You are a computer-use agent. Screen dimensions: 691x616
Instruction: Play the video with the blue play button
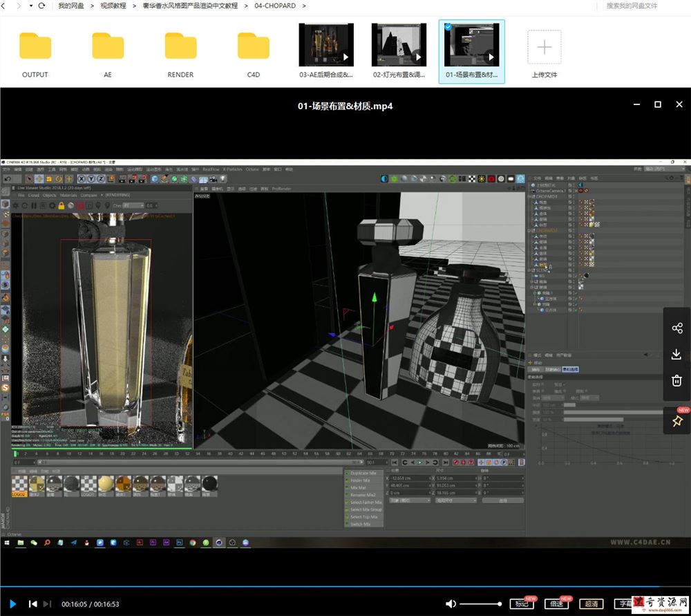tap(12, 604)
